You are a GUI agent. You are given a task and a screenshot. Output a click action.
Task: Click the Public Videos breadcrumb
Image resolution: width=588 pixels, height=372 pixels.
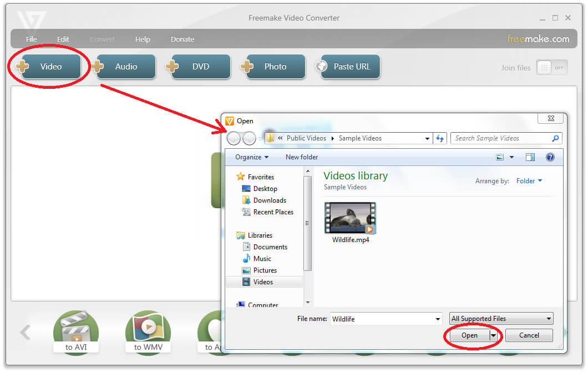point(306,138)
